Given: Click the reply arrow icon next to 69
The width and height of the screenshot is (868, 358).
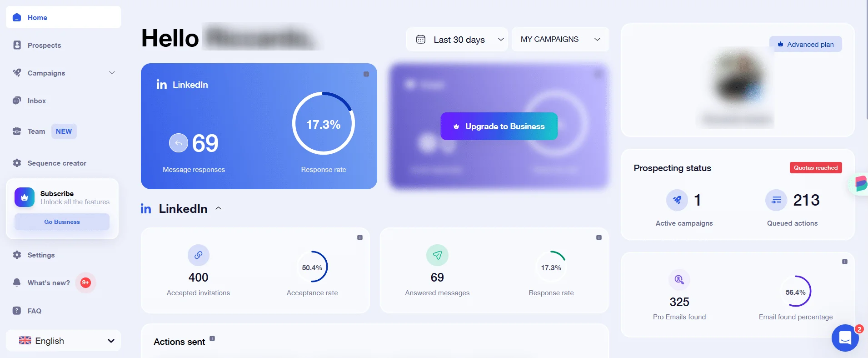Looking at the screenshot, I should [x=179, y=143].
